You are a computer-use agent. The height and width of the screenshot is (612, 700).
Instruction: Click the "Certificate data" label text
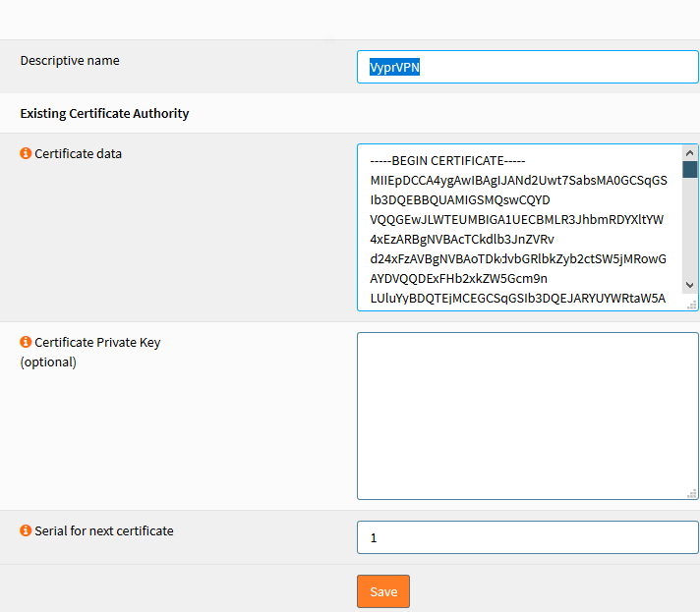coord(78,153)
